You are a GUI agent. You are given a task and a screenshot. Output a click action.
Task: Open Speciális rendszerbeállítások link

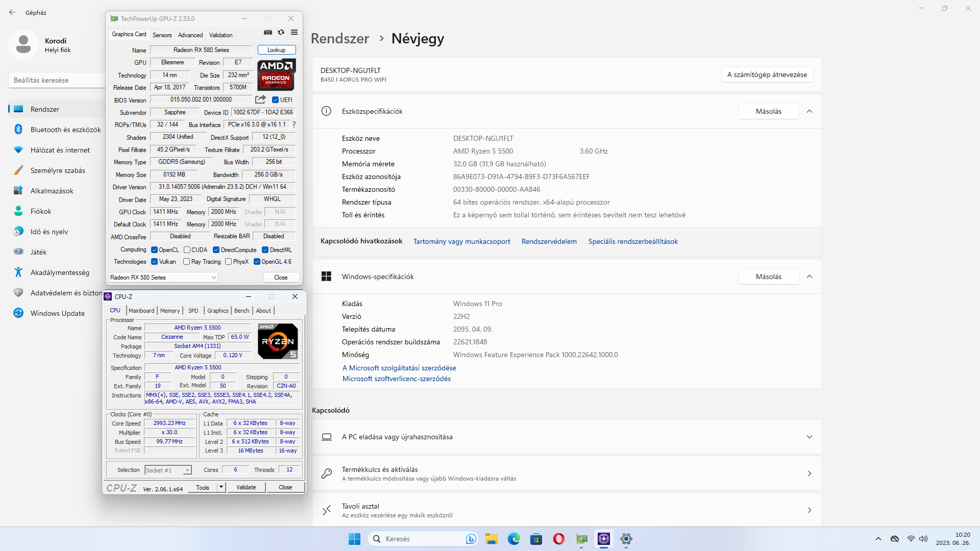click(x=633, y=241)
